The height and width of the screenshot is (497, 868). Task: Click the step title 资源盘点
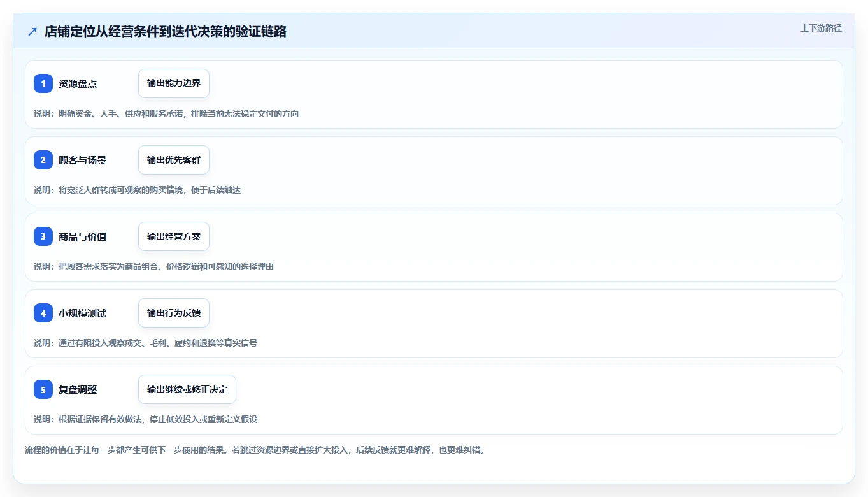(x=78, y=83)
